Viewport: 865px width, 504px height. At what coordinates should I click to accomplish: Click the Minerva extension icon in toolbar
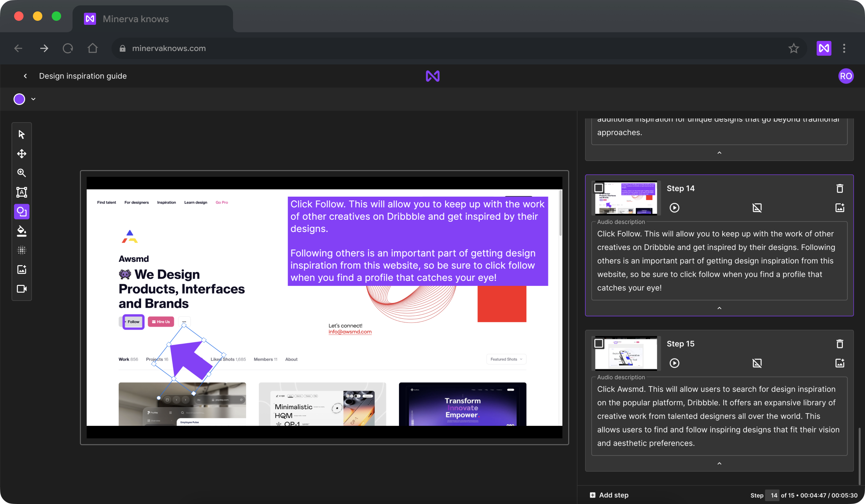(x=824, y=48)
